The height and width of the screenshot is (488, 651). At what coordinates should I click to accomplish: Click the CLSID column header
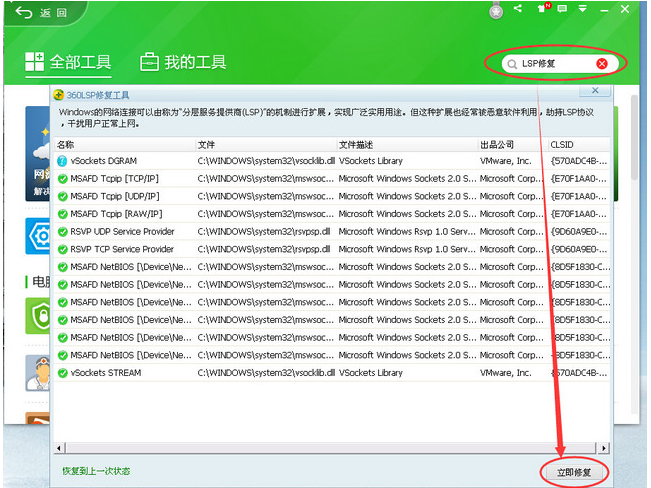579,145
